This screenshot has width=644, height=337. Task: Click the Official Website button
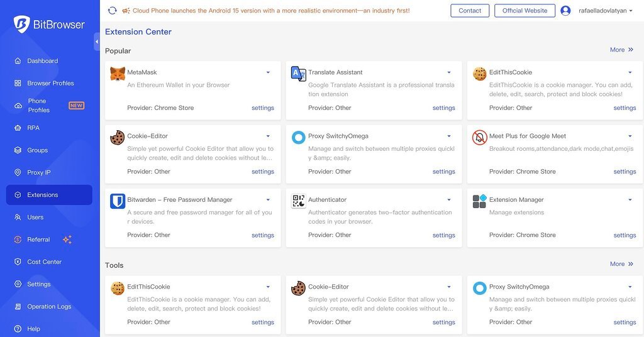tap(525, 11)
